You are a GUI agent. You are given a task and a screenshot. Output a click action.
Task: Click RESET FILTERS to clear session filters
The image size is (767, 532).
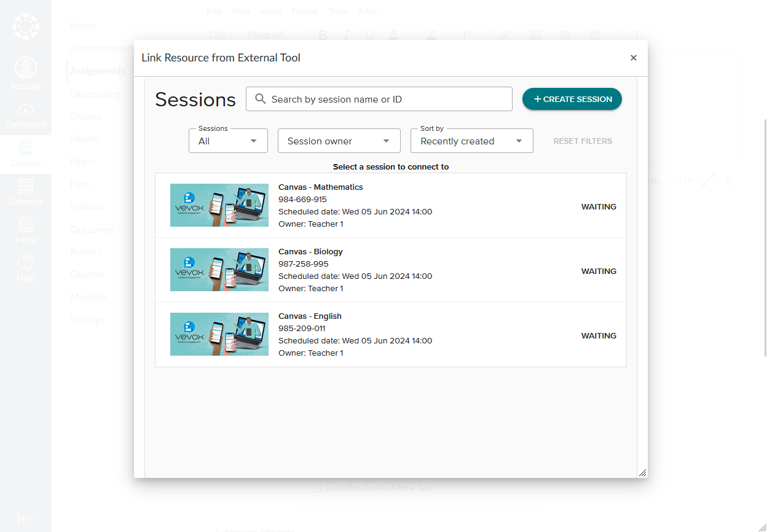pos(582,141)
